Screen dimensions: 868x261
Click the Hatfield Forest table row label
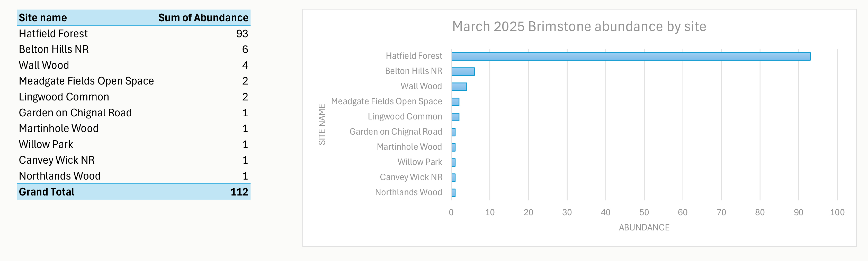(x=53, y=33)
